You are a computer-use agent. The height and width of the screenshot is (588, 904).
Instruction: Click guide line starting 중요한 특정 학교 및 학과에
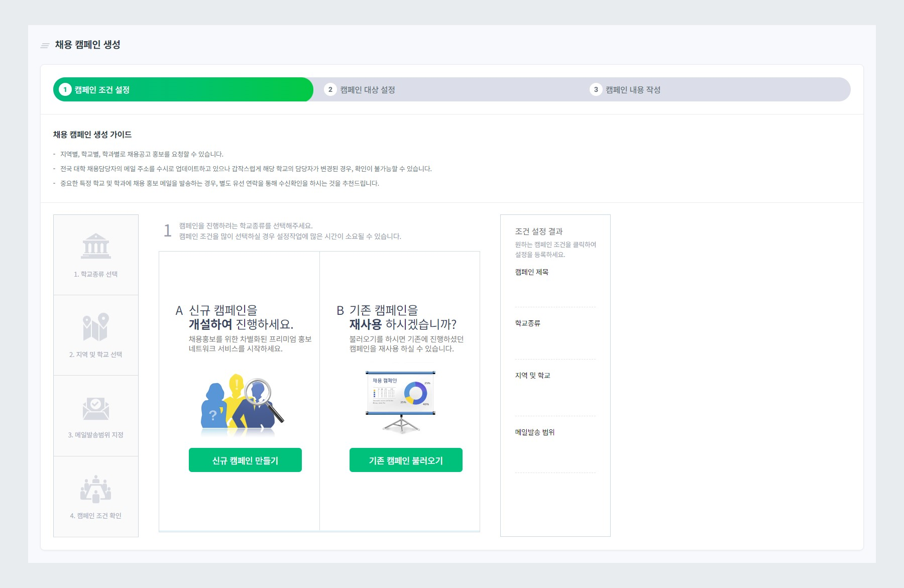pos(219,183)
